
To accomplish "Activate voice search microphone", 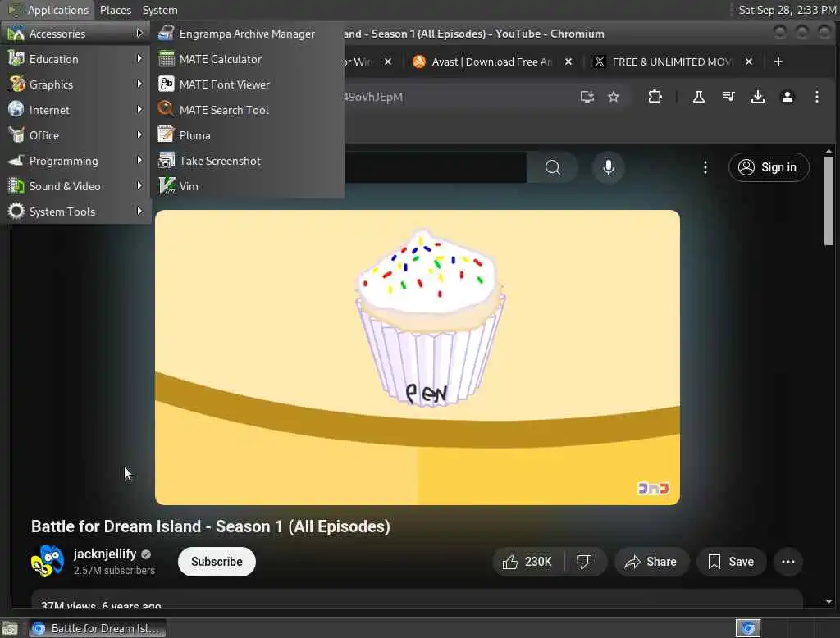I will (608, 167).
